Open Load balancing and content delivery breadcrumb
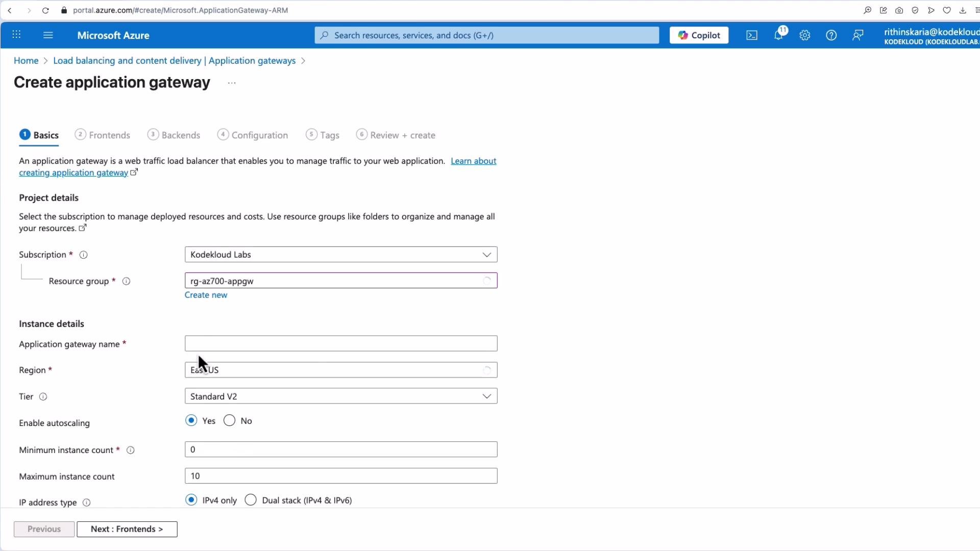Viewport: 980px width, 551px height. 175,61
